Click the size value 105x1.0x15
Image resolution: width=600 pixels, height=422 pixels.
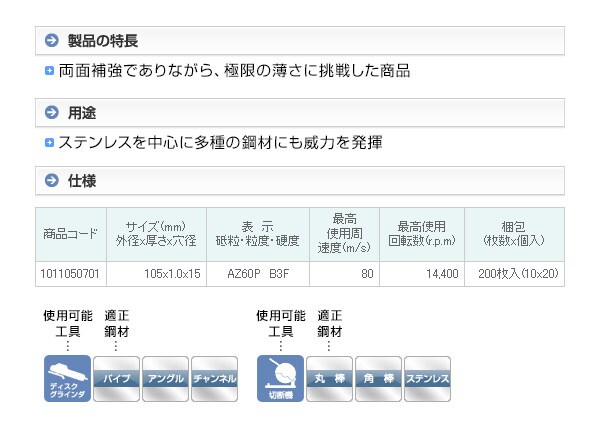[x=157, y=273]
